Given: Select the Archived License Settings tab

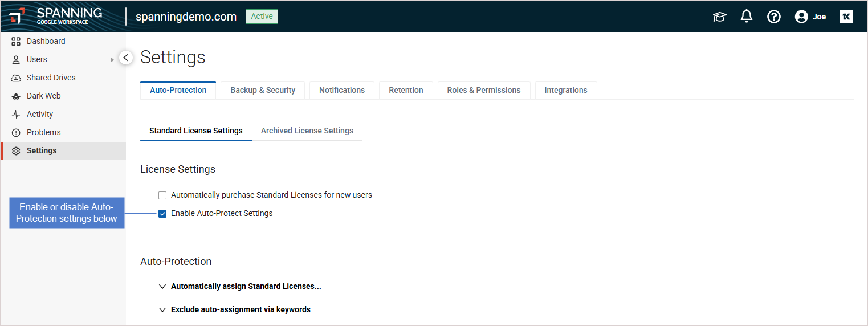Looking at the screenshot, I should point(307,131).
